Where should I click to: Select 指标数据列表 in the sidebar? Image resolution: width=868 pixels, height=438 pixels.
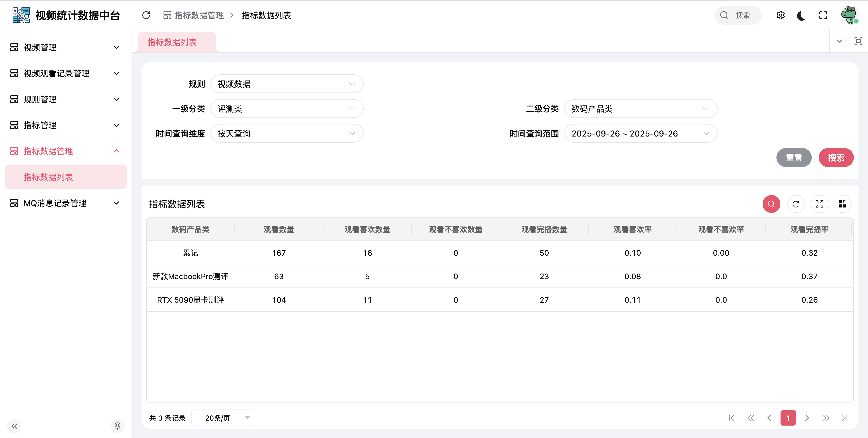(x=66, y=177)
